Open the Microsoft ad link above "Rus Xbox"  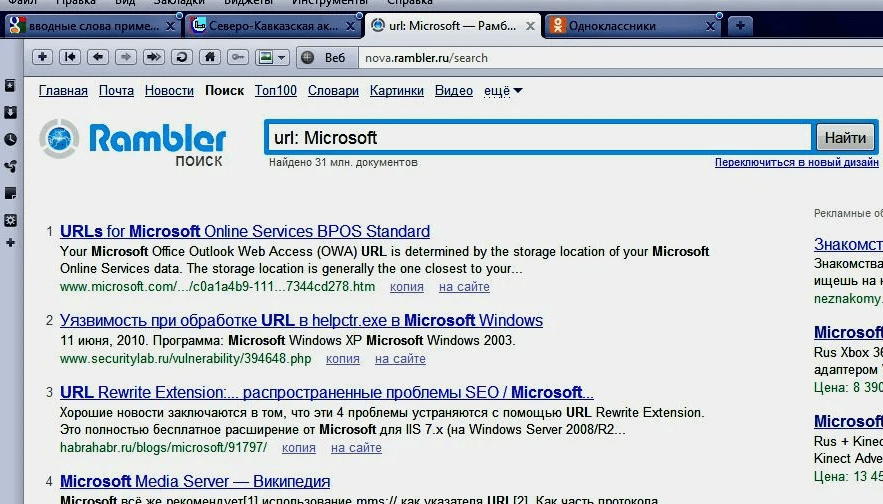pos(848,332)
